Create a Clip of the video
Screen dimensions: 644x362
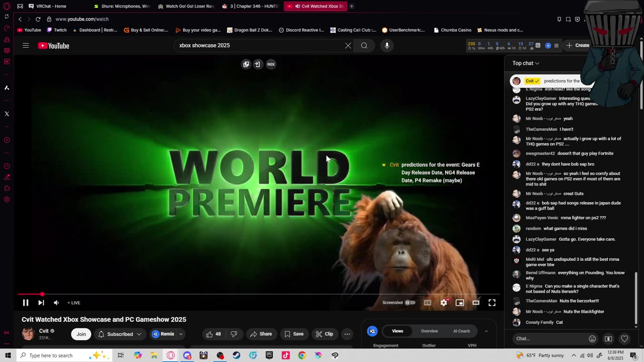point(324,334)
